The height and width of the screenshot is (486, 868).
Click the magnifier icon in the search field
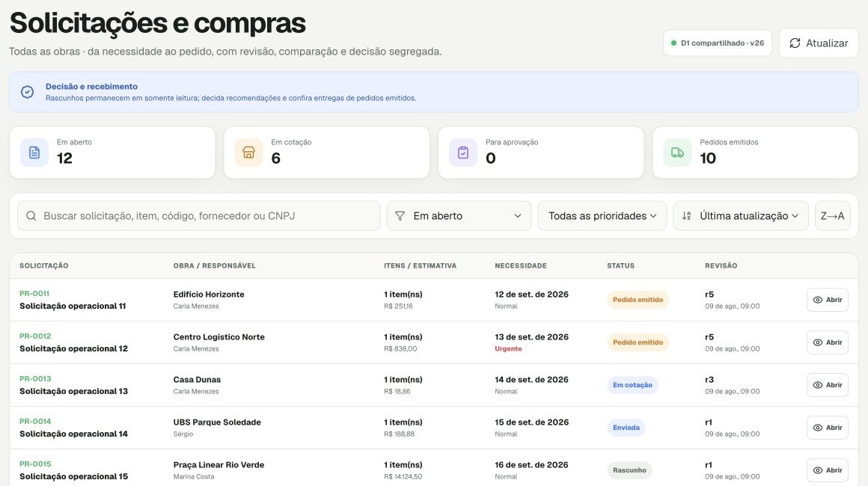tap(31, 215)
